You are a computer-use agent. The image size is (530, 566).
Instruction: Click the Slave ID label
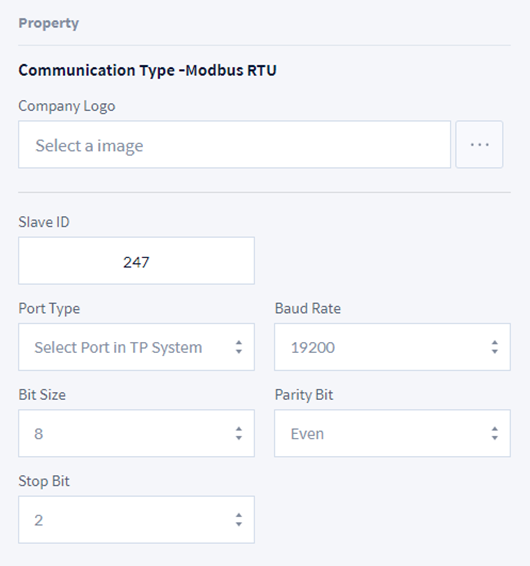[44, 222]
